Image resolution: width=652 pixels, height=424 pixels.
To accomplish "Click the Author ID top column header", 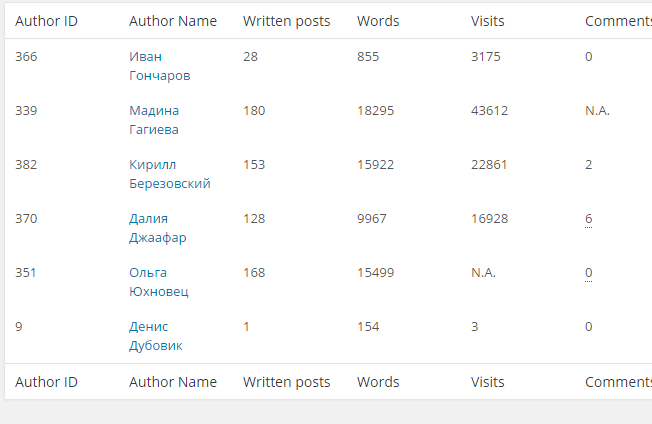I will (x=46, y=21).
